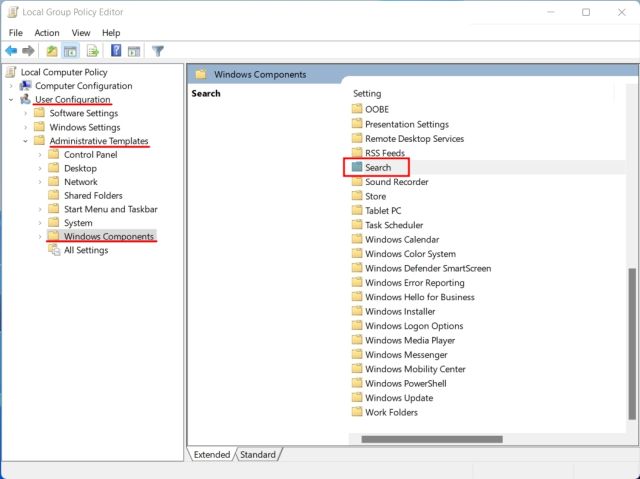Toggle the Show/Hide Console Tree icon
The width and height of the screenshot is (640, 479).
tap(71, 51)
